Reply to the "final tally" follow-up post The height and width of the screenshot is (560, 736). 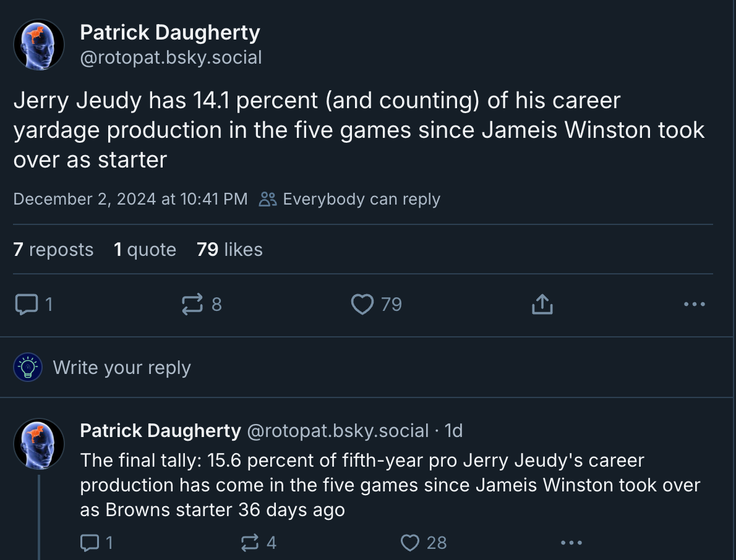(90, 543)
